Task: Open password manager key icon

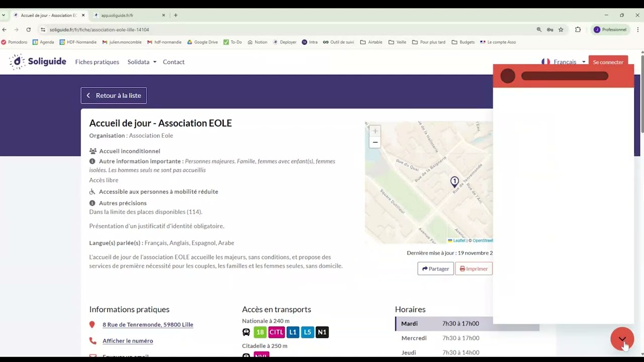Action: click(550, 30)
